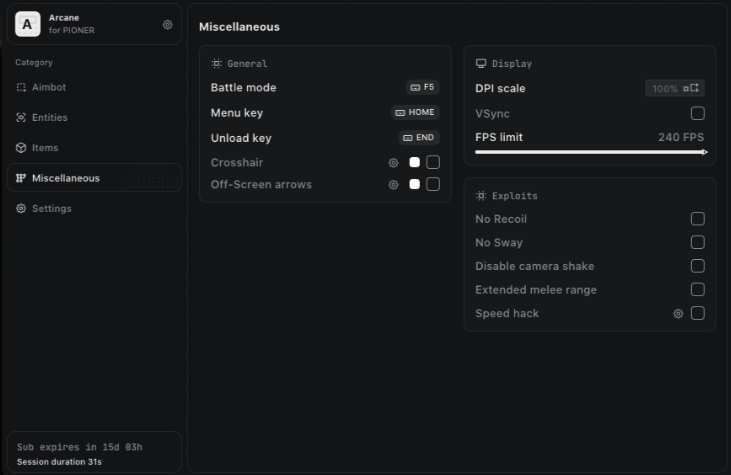The image size is (731, 475).
Task: Select the Miscellaneous category
Action: [65, 178]
